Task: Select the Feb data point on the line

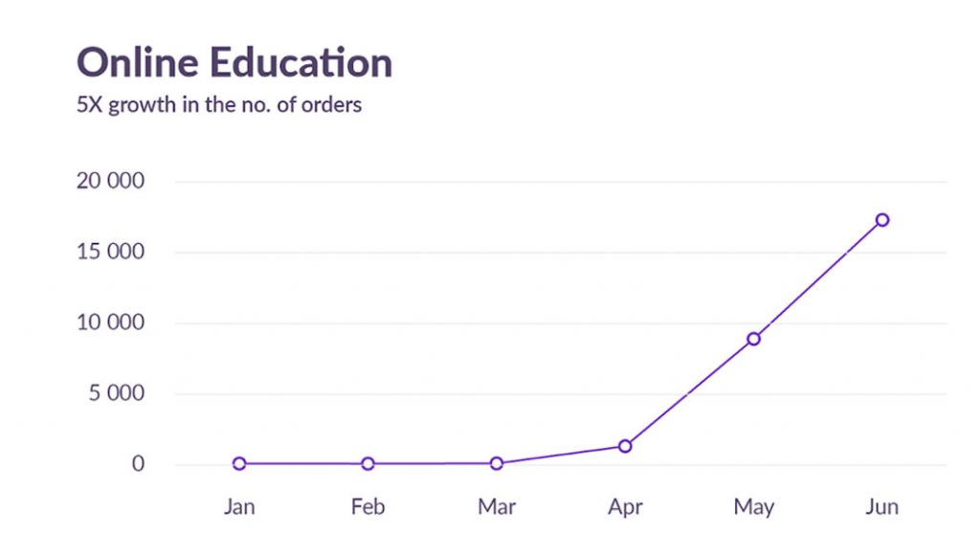Action: click(x=367, y=464)
